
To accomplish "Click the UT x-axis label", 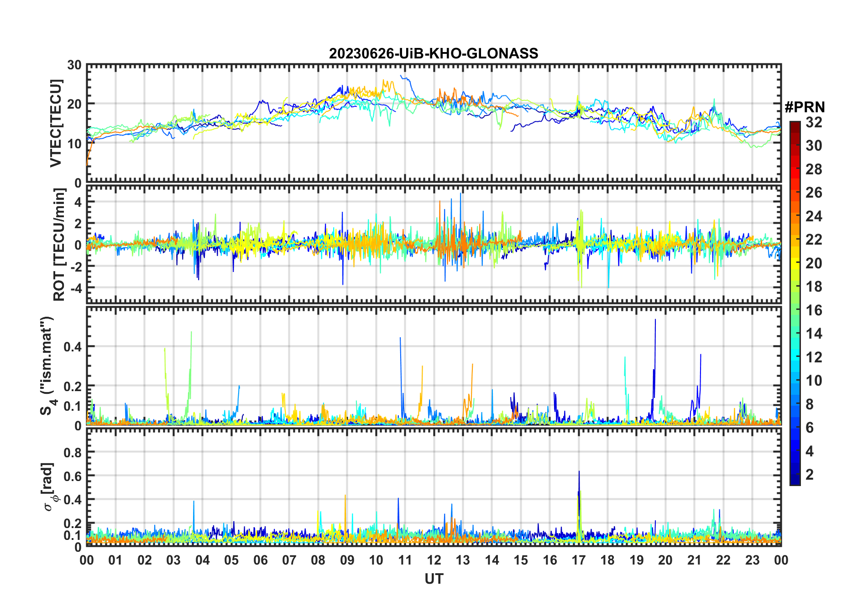I will (x=434, y=579).
